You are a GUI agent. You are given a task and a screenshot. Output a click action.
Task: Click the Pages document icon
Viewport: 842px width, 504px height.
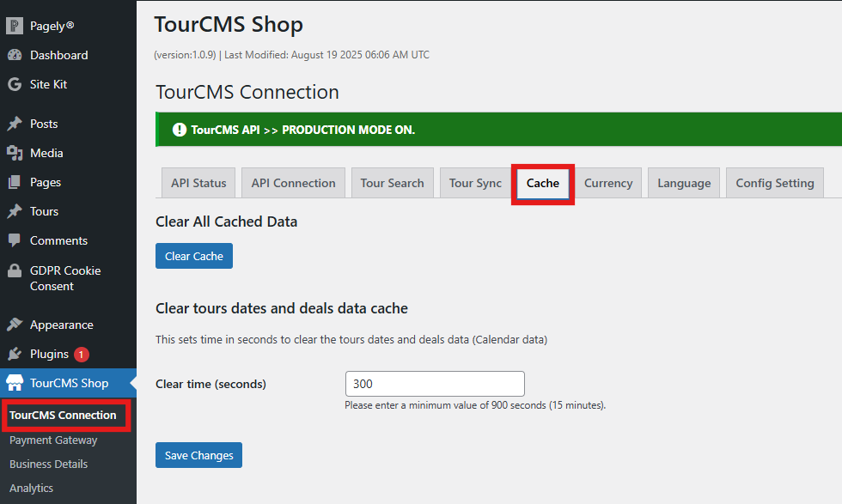(15, 182)
